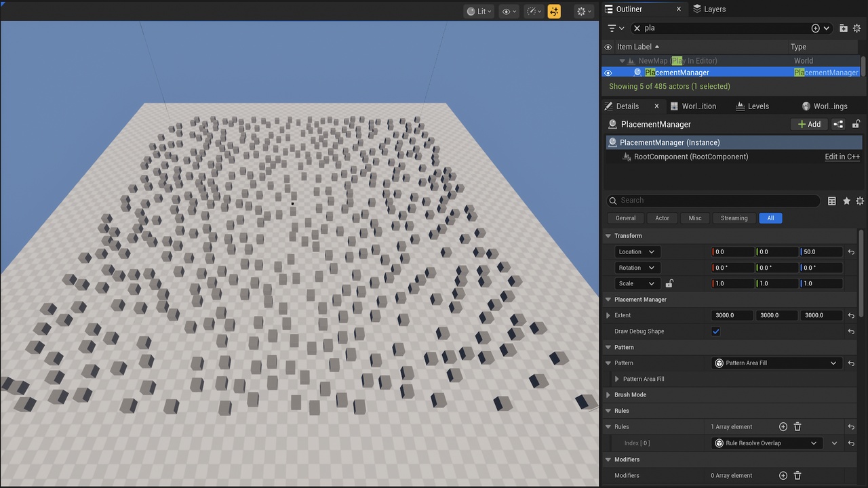Reset Pattern property to default
Viewport: 868px width, 488px height.
(x=851, y=363)
